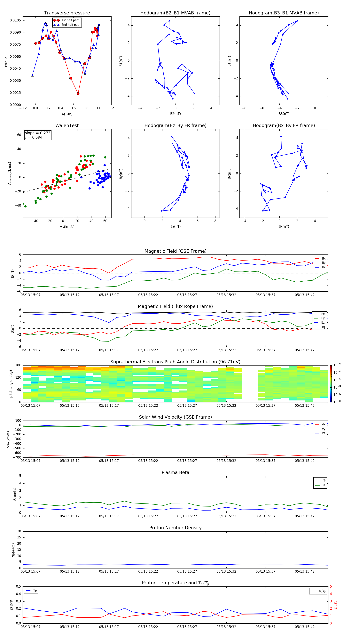Click the 'slope = 0.273' annotation
Viewport: 351px width, 644px height.
(x=38, y=133)
